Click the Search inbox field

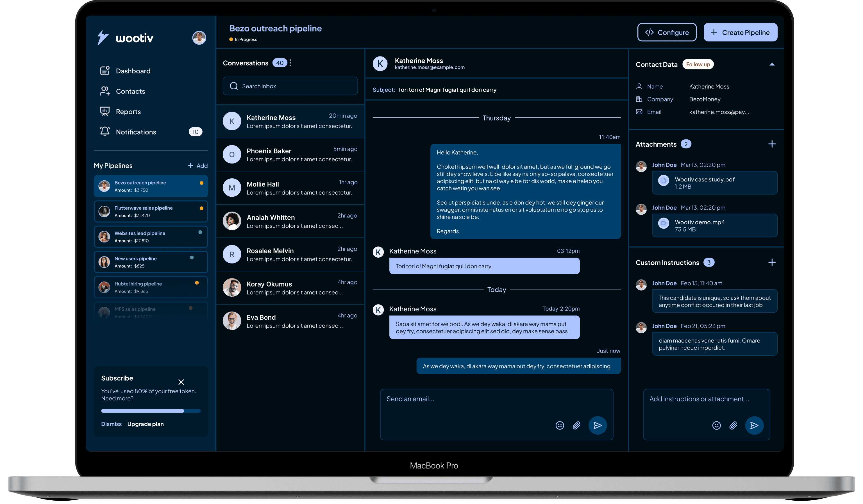click(290, 86)
